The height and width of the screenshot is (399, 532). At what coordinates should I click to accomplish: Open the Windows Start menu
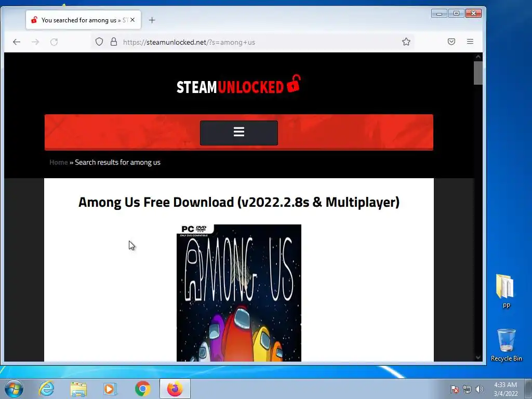point(14,389)
